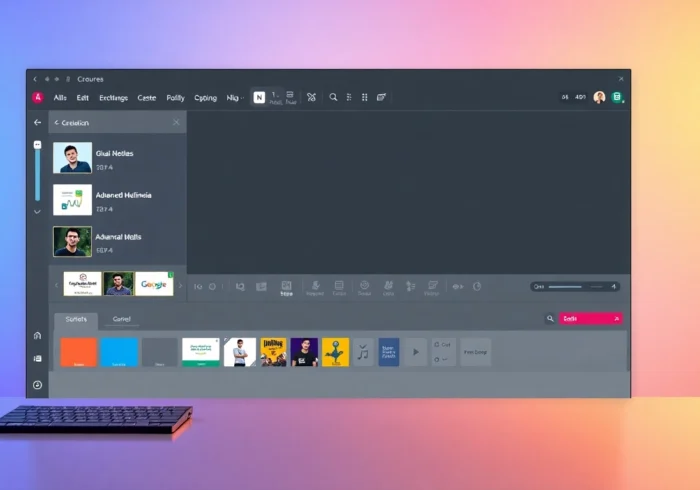Click the music note tile icon
This screenshot has width=700, height=490.
pos(363,352)
